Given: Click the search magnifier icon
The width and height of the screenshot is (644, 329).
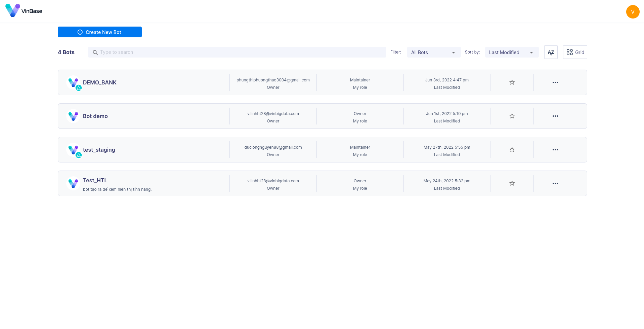Looking at the screenshot, I should tap(95, 52).
